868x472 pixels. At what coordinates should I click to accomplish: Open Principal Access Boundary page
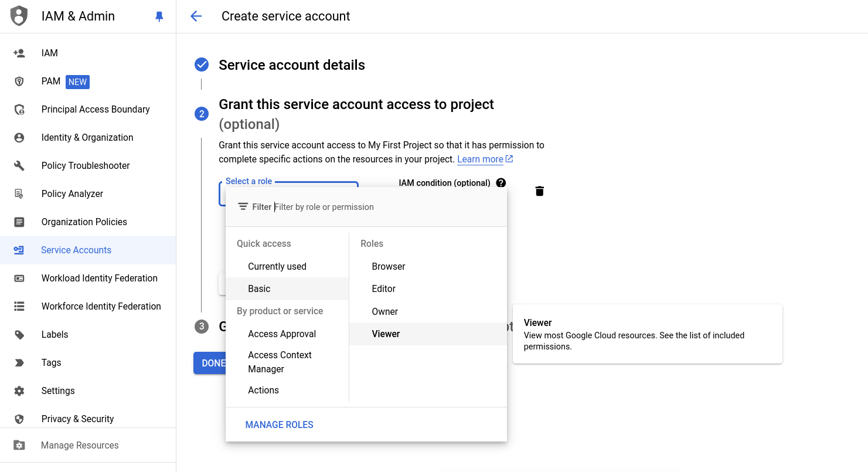88,110
